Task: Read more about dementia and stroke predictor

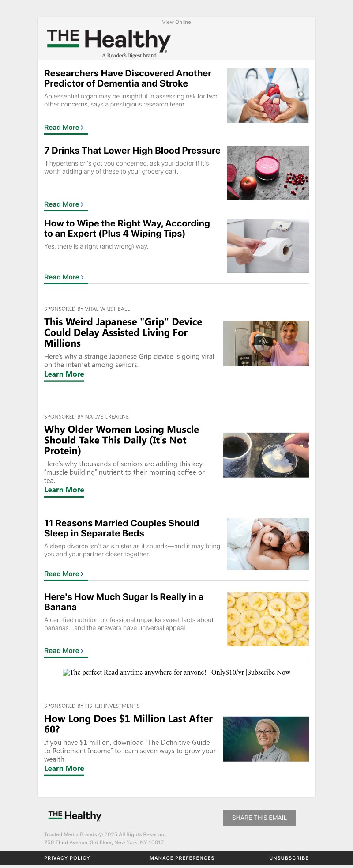Action: tap(64, 128)
